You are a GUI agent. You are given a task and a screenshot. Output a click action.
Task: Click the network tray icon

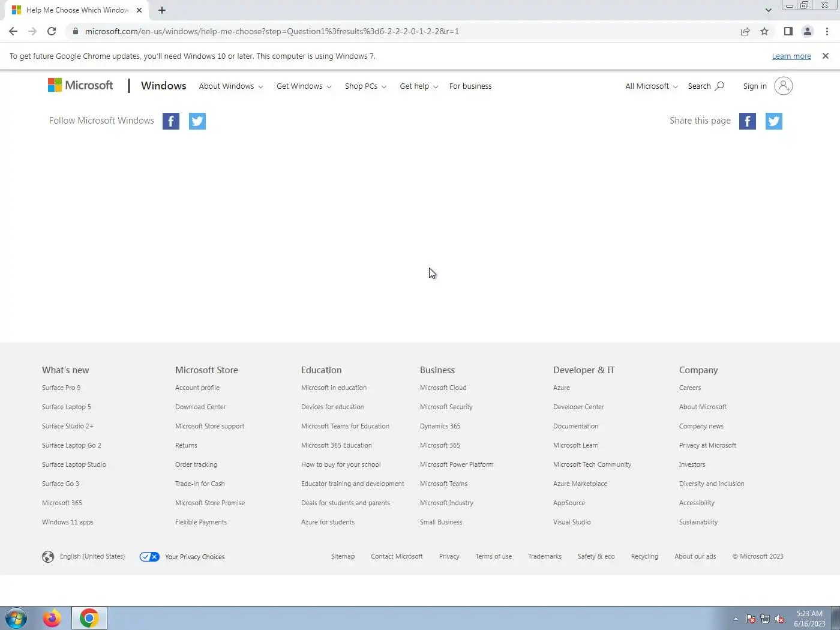click(x=765, y=619)
